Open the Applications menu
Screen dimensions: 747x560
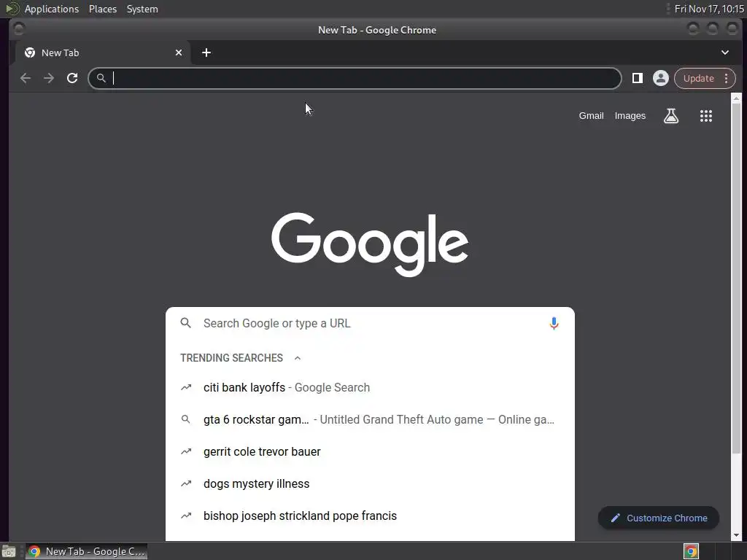pyautogui.click(x=52, y=9)
